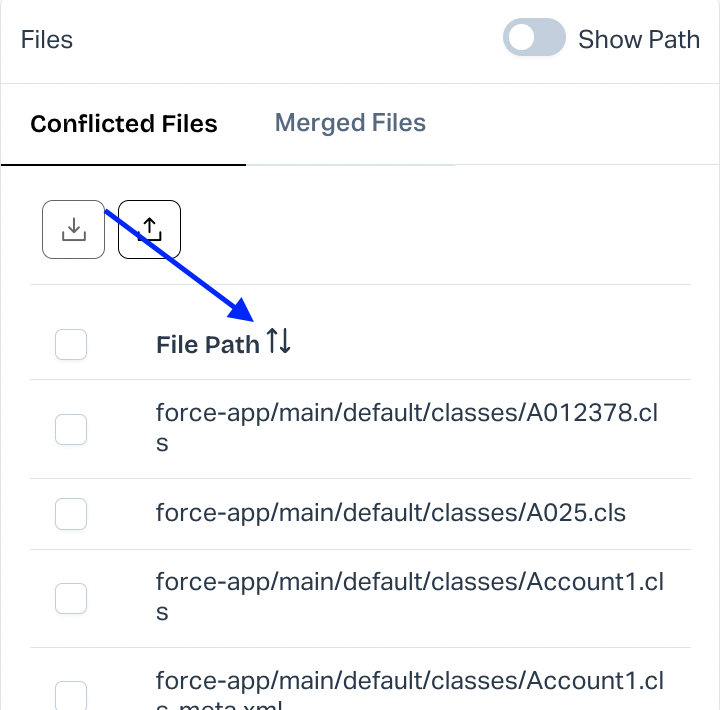Click the upload files icon button
Viewport: 726px width, 710px height.
point(149,229)
